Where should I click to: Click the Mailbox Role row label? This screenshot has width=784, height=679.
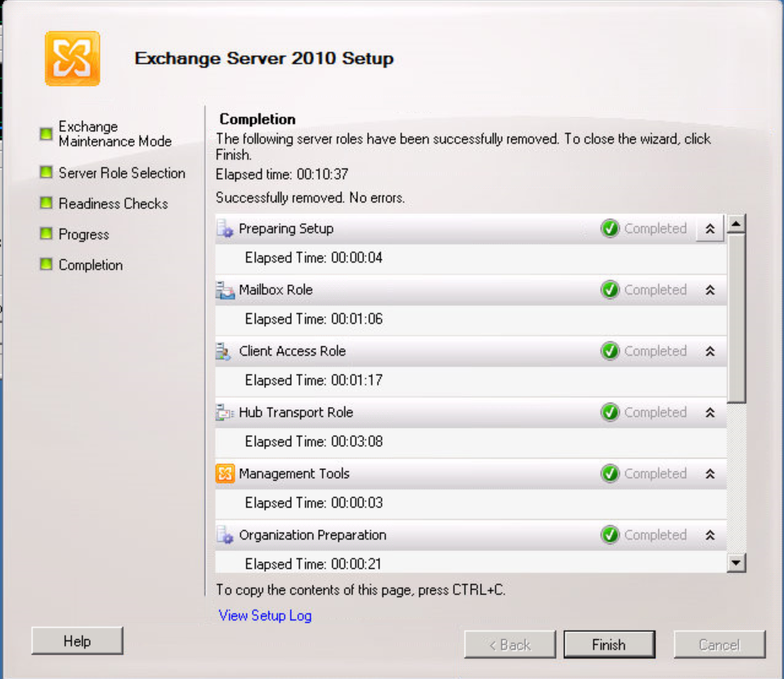pyautogui.click(x=276, y=290)
